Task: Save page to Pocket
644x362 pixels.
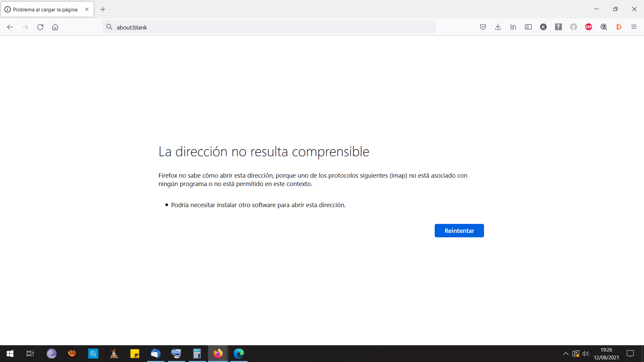Action: [483, 27]
